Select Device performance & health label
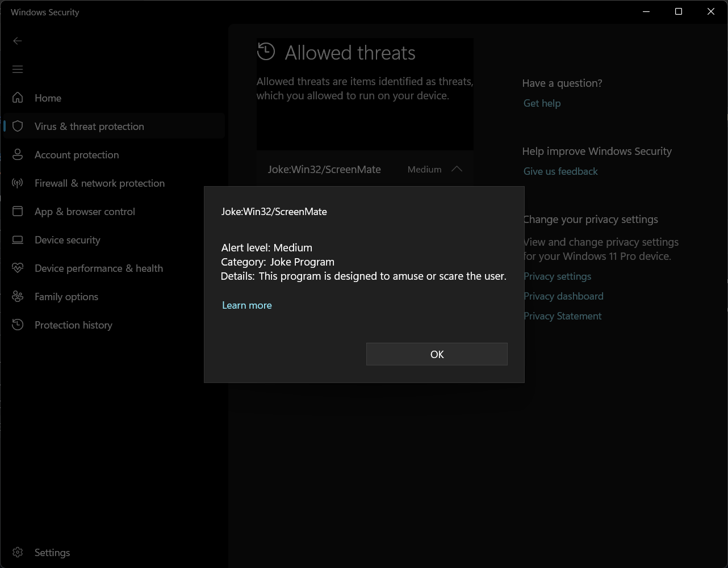The image size is (728, 568). [x=99, y=268]
